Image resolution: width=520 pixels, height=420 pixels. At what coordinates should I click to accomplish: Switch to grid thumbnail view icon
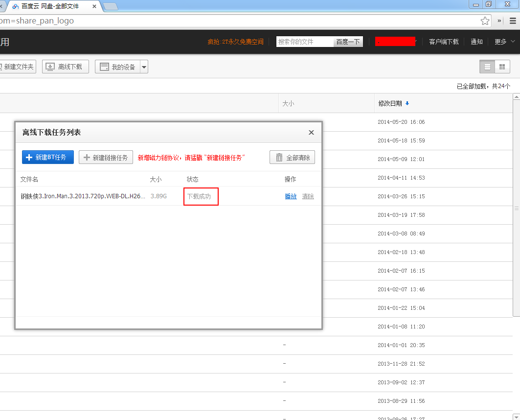click(x=502, y=67)
